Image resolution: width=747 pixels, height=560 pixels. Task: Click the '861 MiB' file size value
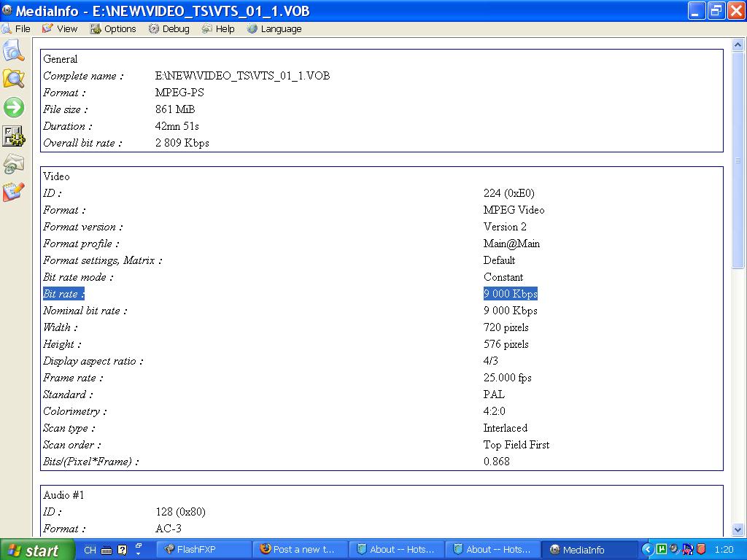tap(175, 109)
